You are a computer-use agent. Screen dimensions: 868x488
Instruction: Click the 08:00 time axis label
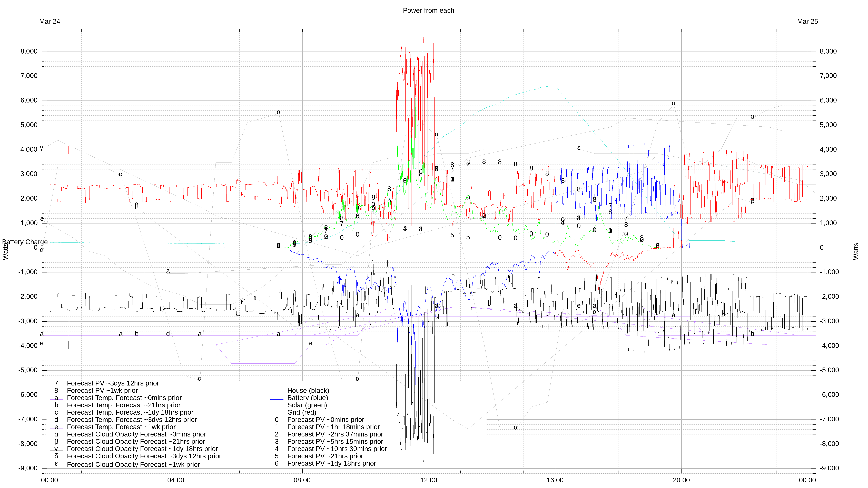(302, 480)
